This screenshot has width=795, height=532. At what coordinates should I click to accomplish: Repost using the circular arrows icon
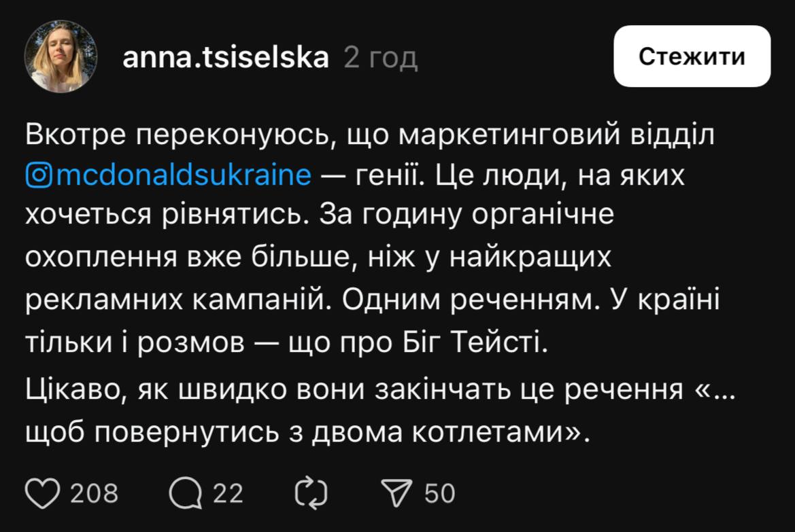point(312,493)
